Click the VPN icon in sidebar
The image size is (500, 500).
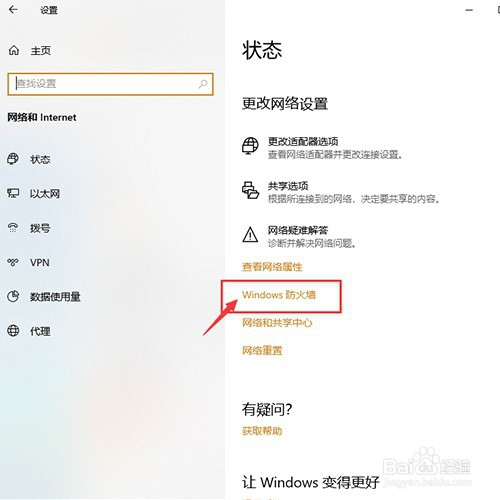click(13, 262)
